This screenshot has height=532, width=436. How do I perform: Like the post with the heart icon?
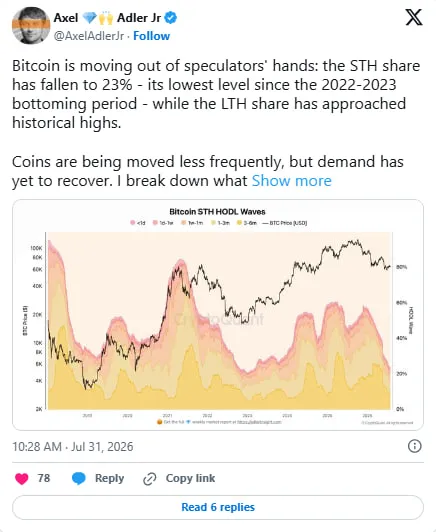tap(22, 478)
